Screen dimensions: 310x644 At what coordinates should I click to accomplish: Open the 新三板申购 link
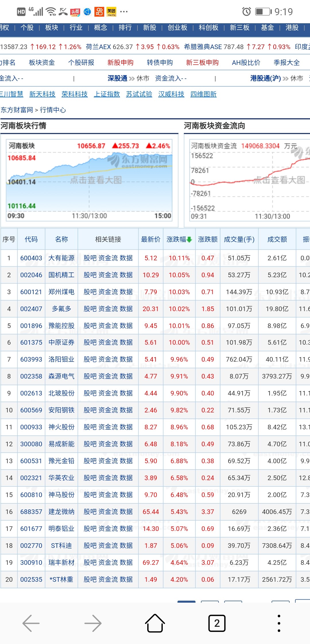click(202, 63)
